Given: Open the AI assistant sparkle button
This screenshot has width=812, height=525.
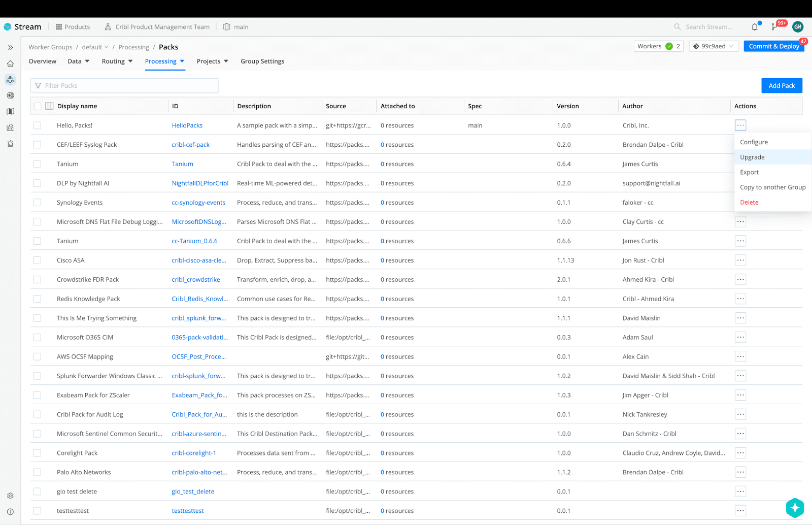Looking at the screenshot, I should [794, 507].
